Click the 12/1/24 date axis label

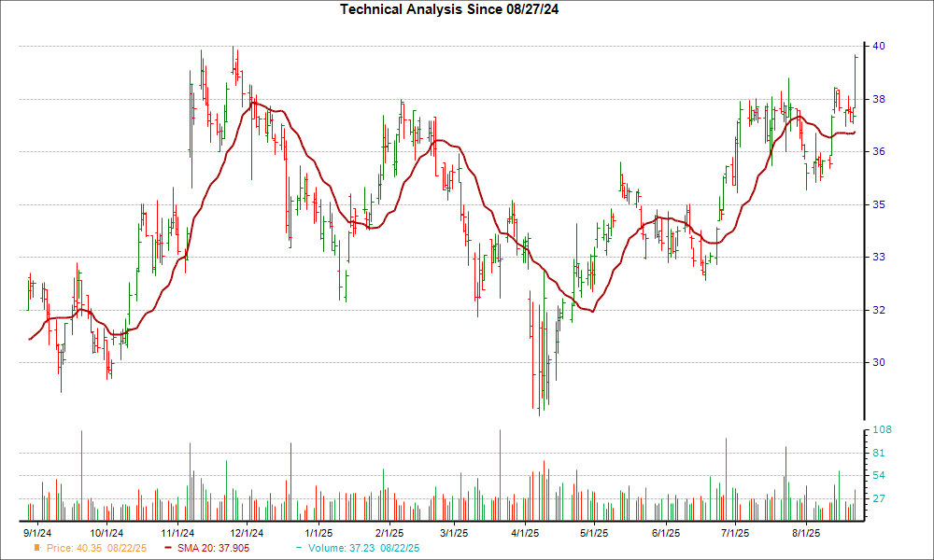[248, 533]
